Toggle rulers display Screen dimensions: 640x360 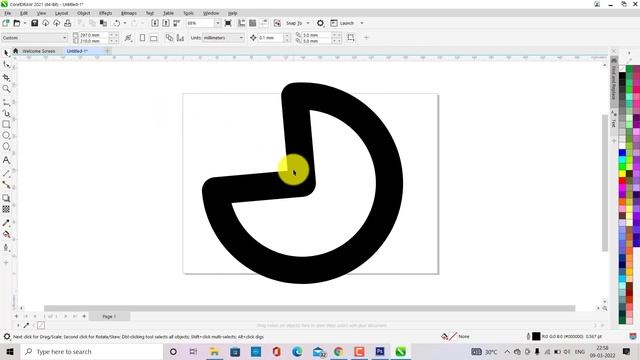coord(242,23)
